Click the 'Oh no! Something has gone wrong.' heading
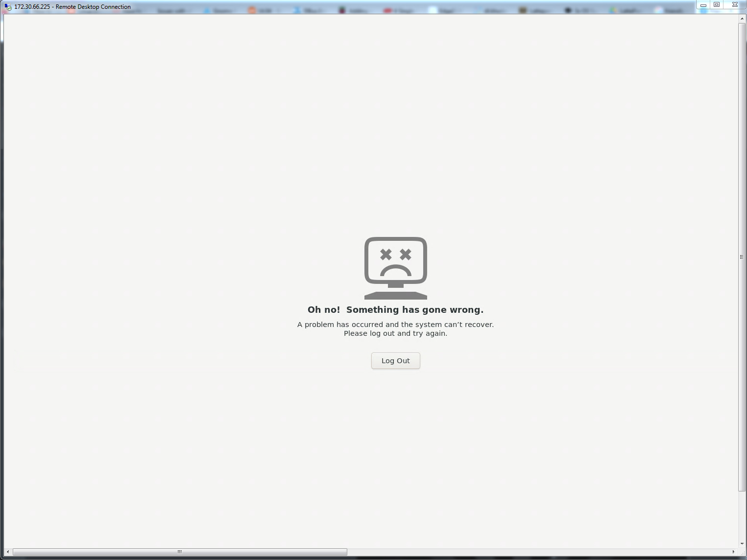The image size is (747, 560). coord(395,310)
